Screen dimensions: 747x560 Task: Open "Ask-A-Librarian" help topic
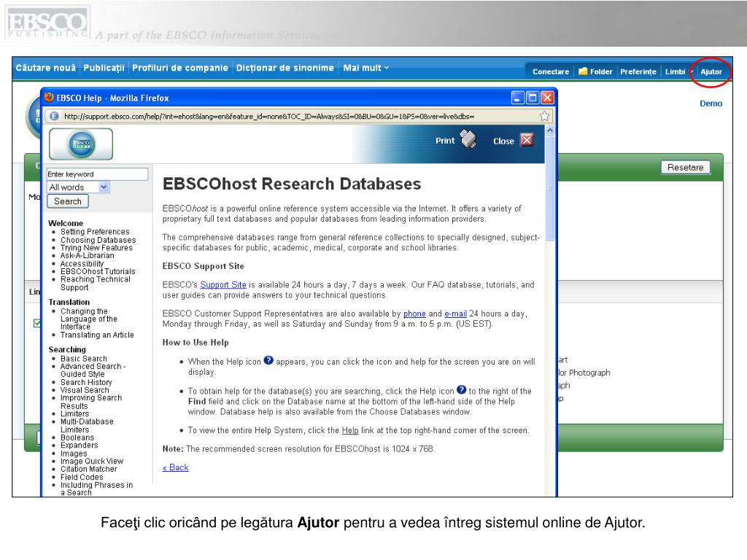[88, 256]
